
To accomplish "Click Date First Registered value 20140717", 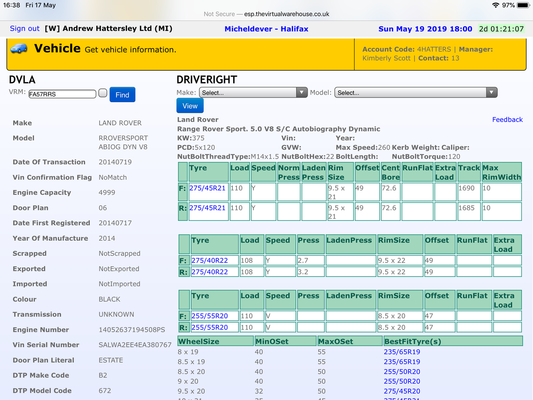I will [x=115, y=223].
